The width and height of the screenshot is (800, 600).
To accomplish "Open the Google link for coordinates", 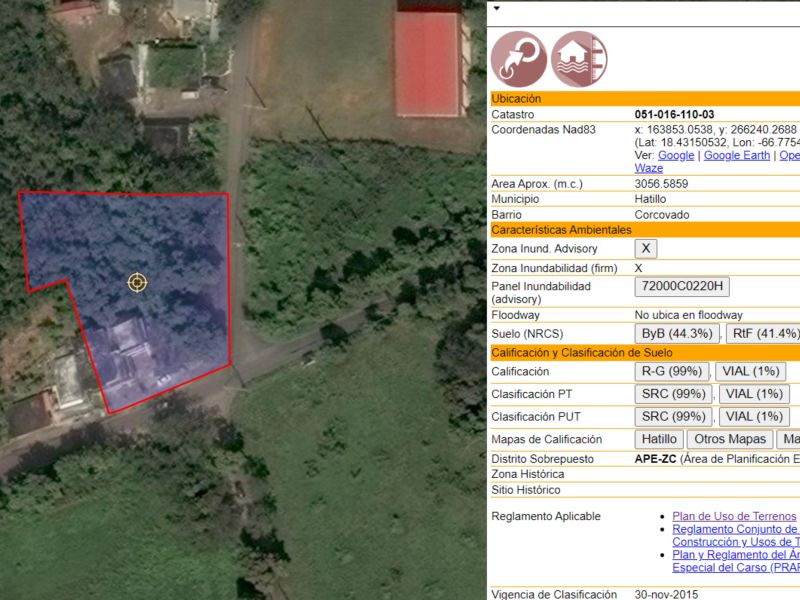I will point(676,155).
